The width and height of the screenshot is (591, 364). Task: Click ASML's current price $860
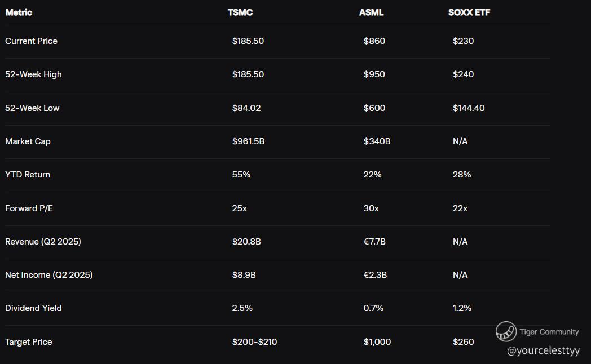tap(374, 41)
